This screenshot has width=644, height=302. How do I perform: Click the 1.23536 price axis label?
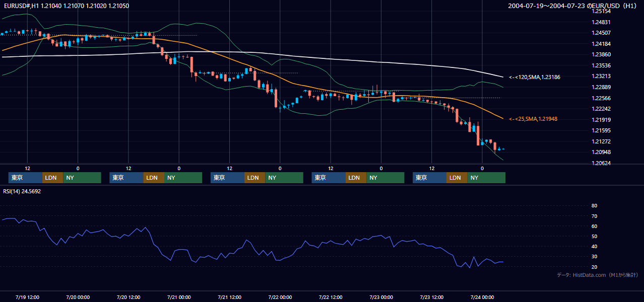click(601, 65)
